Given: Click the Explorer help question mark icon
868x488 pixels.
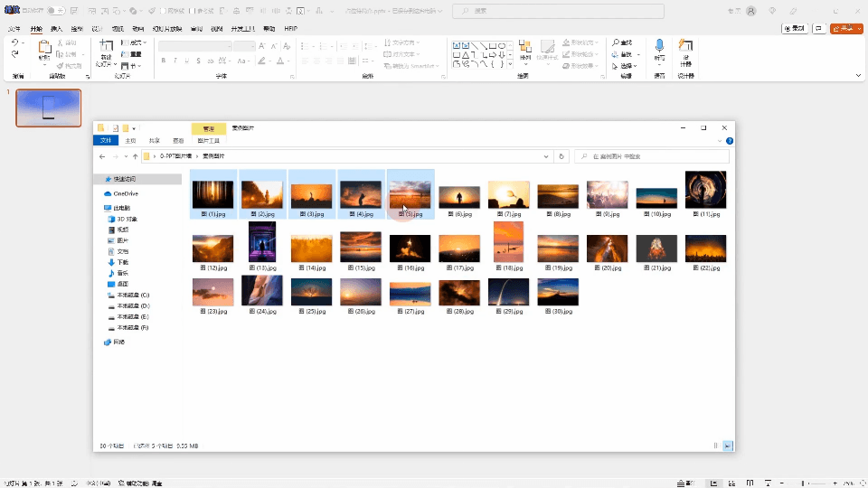Looking at the screenshot, I should pyautogui.click(x=730, y=141).
